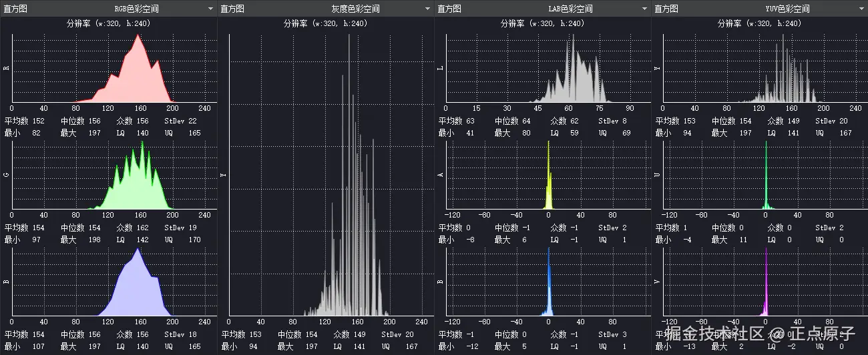Select the grayscale panel 最小 94 value
The width and height of the screenshot is (868, 355).
253,346
